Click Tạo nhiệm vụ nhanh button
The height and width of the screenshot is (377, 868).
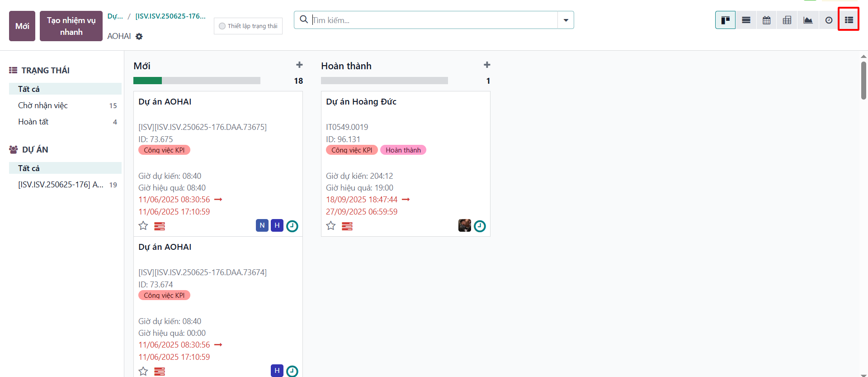[x=71, y=26]
